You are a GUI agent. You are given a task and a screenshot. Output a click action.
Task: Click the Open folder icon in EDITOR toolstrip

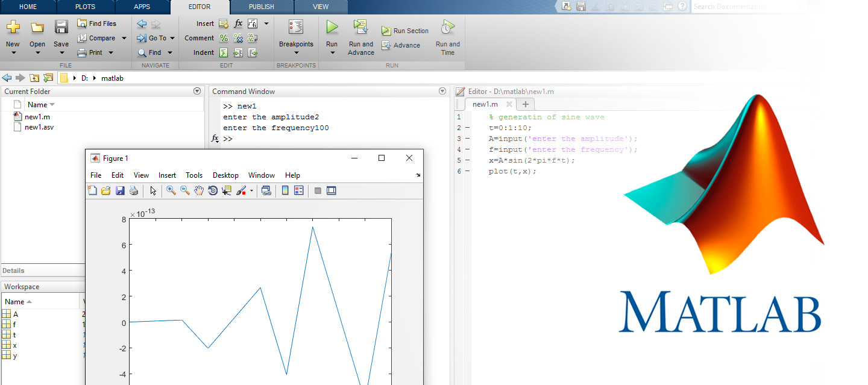pyautogui.click(x=37, y=27)
